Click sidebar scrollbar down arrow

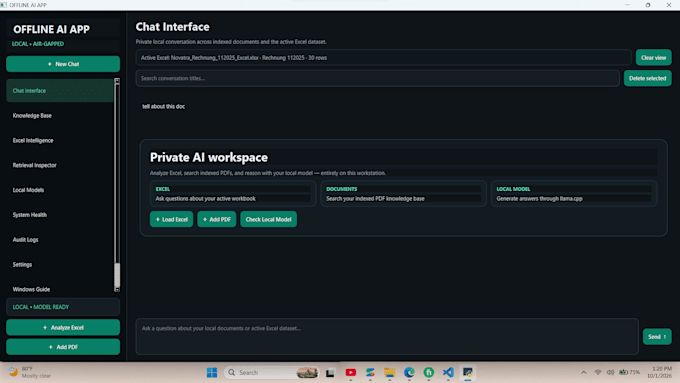[x=117, y=289]
